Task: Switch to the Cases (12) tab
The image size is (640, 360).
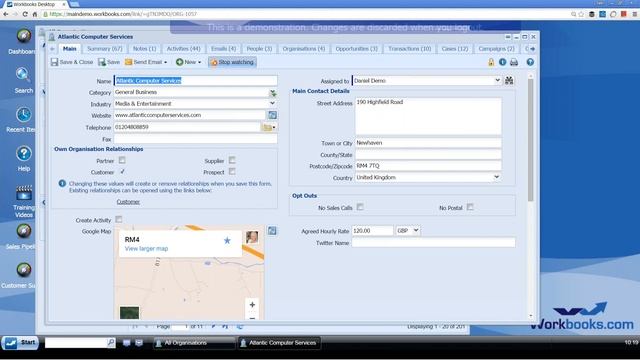Action: tap(455, 49)
